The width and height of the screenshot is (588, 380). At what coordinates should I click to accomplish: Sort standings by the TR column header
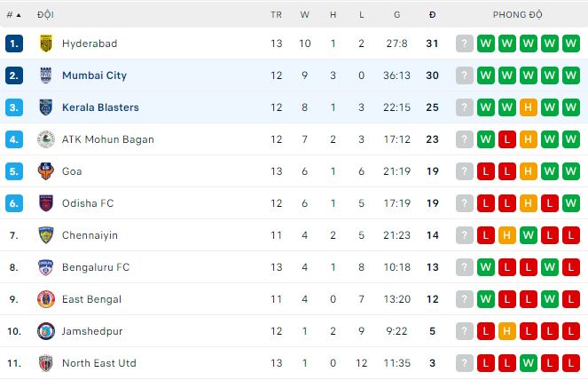click(x=276, y=15)
